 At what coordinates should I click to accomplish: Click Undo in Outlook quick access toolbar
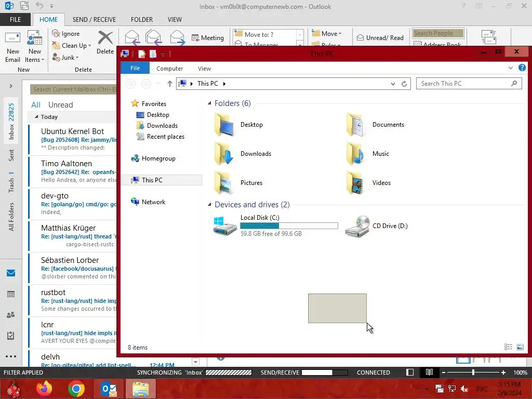coord(39,6)
